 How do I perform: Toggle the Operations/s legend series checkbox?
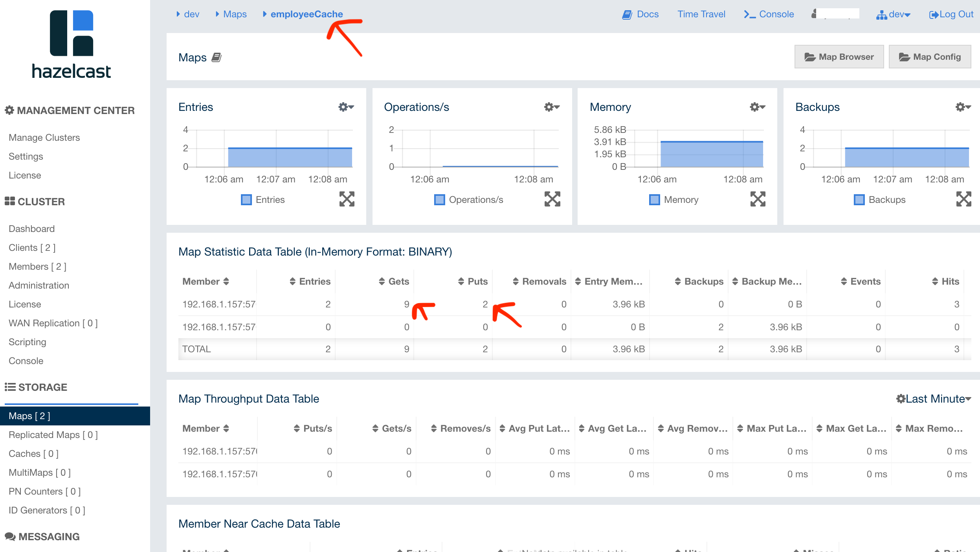(440, 200)
